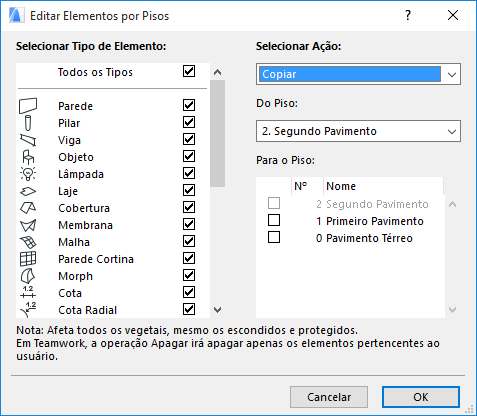Uncheck the Cobertura checkbox
477x416 pixels.
[x=189, y=207]
